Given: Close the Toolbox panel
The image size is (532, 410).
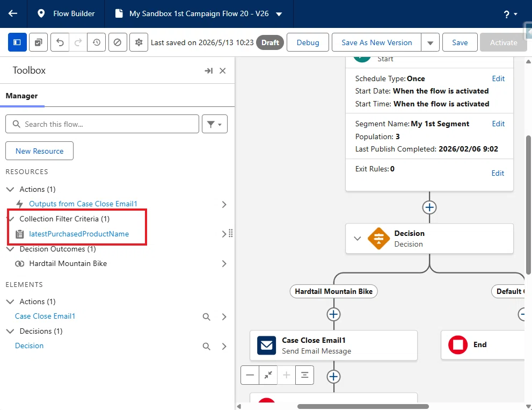Looking at the screenshot, I should pyautogui.click(x=223, y=70).
